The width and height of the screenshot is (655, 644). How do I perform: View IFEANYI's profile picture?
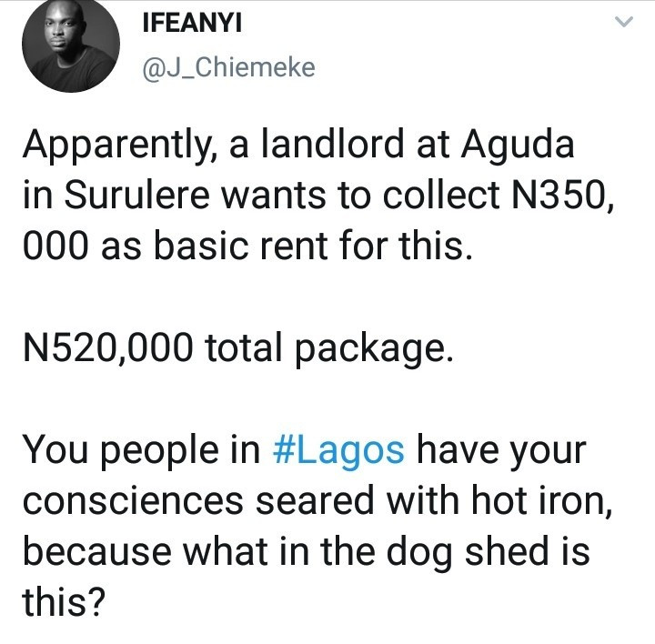pyautogui.click(x=71, y=44)
